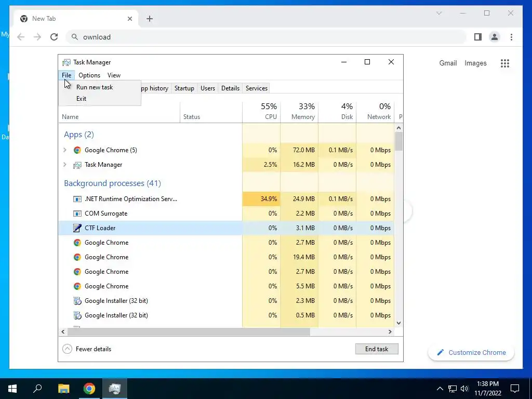Viewport: 532px width, 399px height.
Task: Expand the Google Chrome (5) group
Action: [65, 150]
